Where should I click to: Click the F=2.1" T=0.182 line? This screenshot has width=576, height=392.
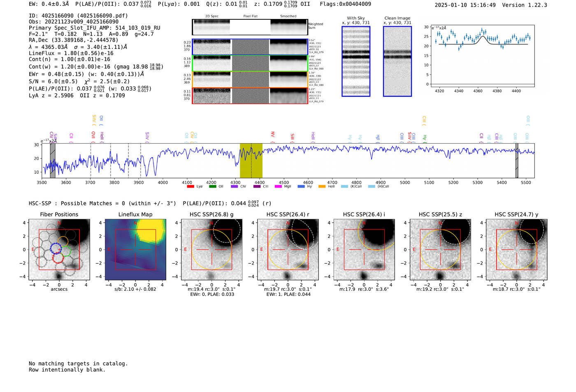91,34
